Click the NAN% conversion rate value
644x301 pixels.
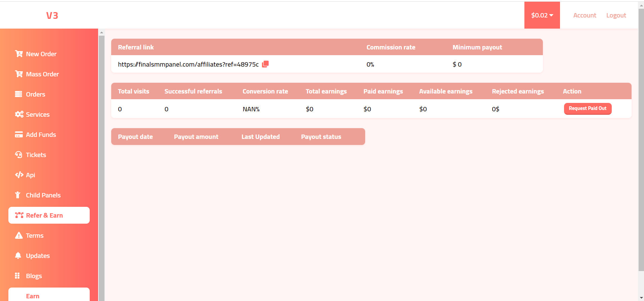251,109
